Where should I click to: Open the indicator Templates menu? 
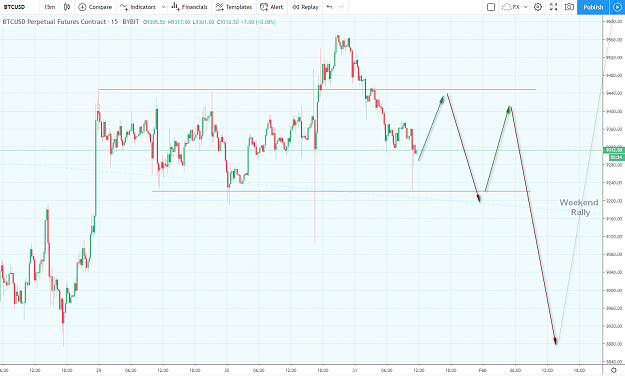[234, 7]
